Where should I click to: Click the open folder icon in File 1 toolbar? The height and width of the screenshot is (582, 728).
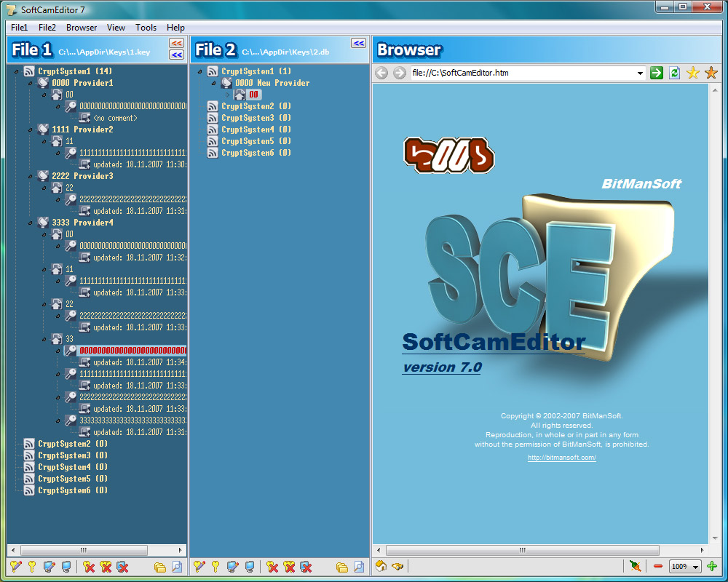(x=159, y=567)
